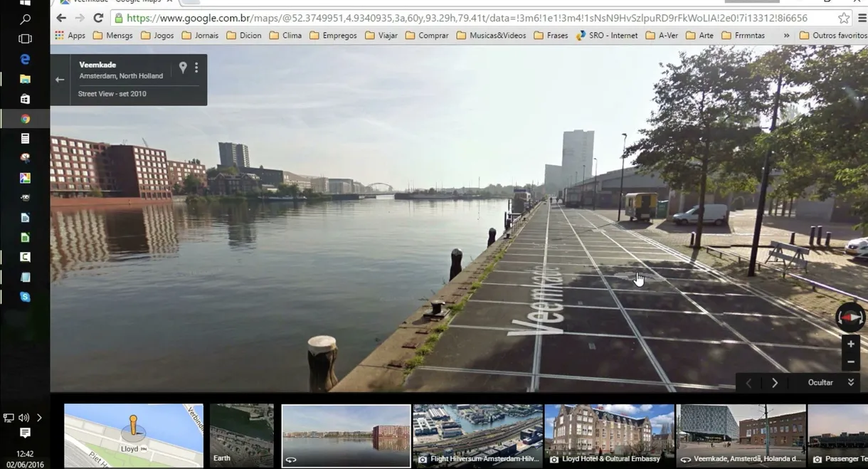Image resolution: width=868 pixels, height=469 pixels.
Task: Open the Jogos bookmarks folder
Action: (x=157, y=35)
